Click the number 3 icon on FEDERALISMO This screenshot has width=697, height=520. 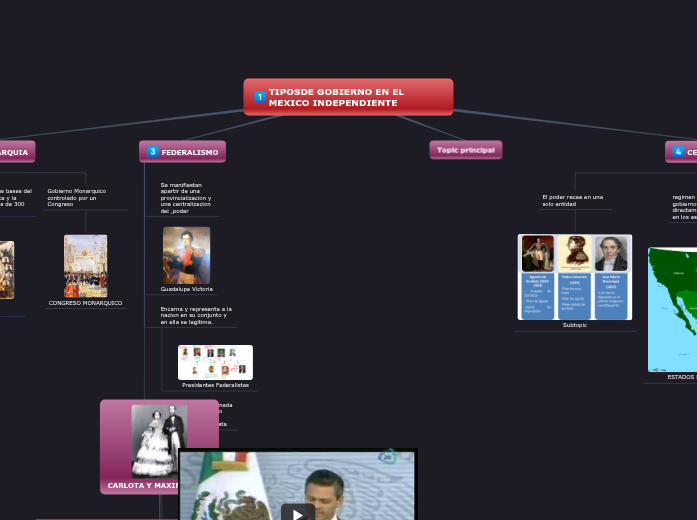tap(153, 152)
